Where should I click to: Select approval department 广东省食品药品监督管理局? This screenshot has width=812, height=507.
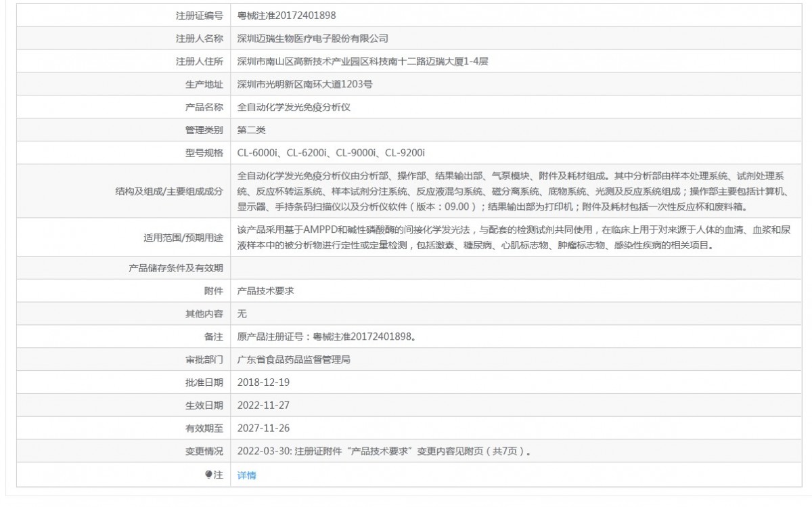tap(294, 359)
